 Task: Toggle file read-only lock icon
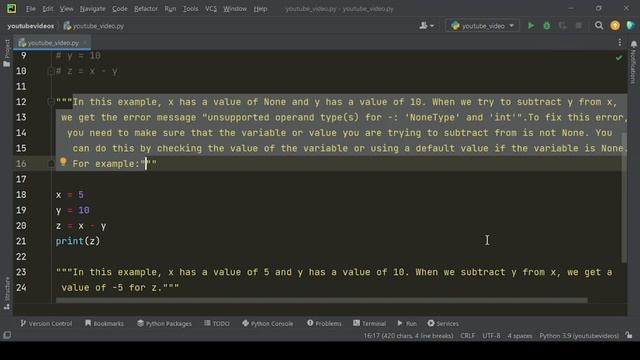click(x=629, y=336)
